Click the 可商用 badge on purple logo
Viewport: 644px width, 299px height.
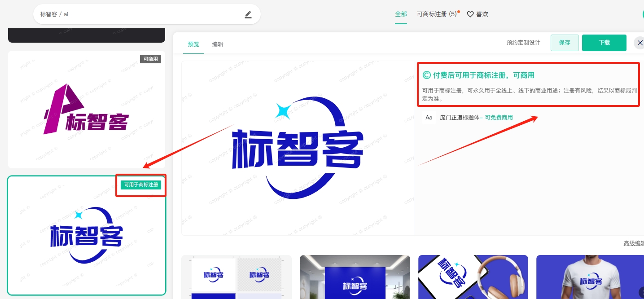coord(150,59)
